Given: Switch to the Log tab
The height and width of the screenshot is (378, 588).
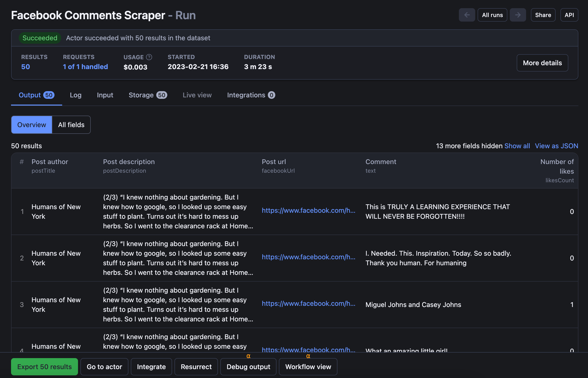Looking at the screenshot, I should point(75,95).
